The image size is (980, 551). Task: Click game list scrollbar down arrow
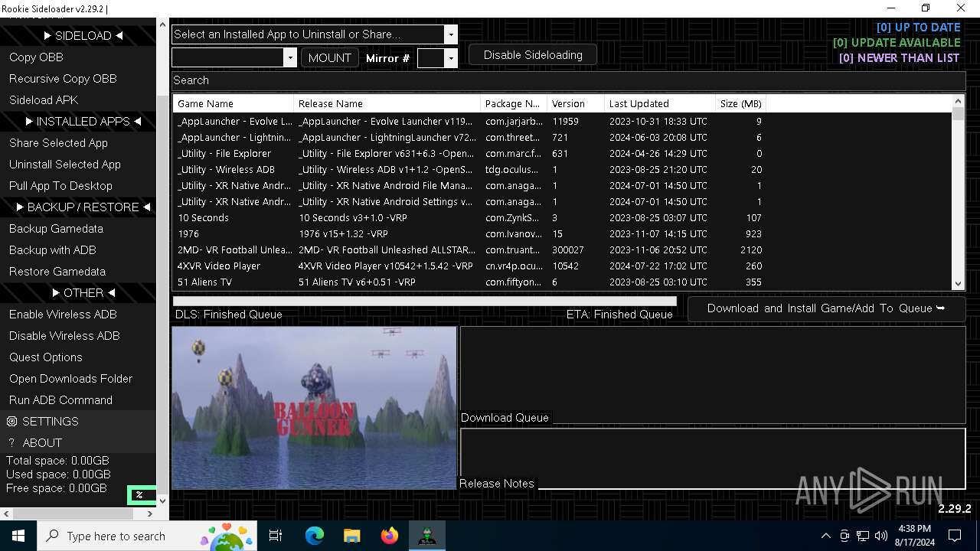click(x=958, y=284)
